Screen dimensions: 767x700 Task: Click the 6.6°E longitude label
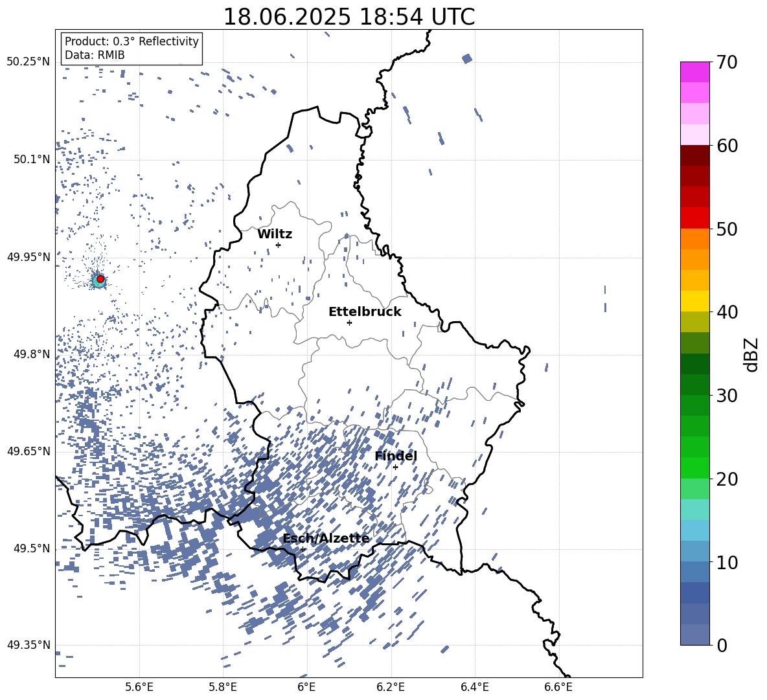[x=558, y=687]
